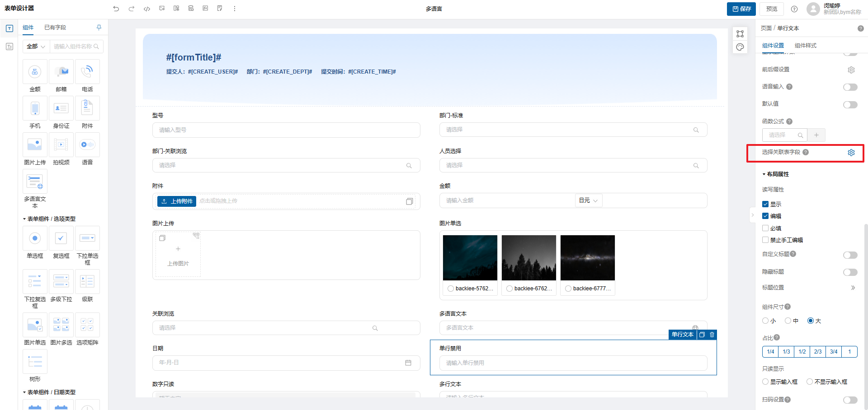Select the 中 component size radio

(788, 321)
